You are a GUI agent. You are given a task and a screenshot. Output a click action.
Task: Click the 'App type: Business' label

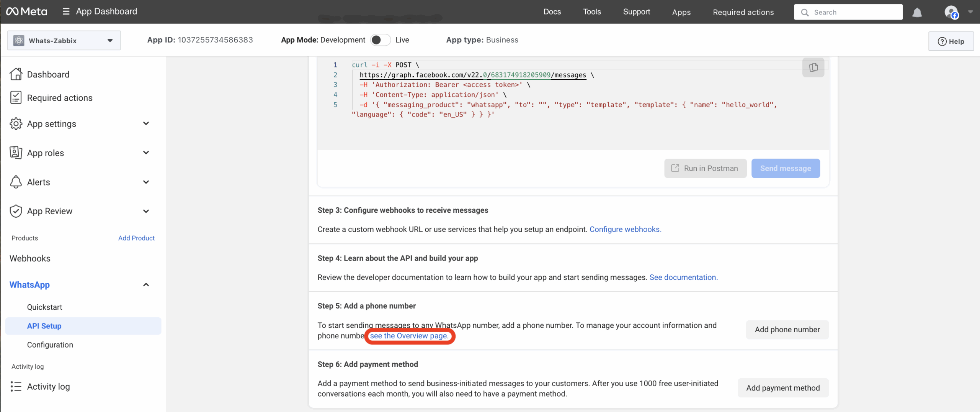[482, 40]
